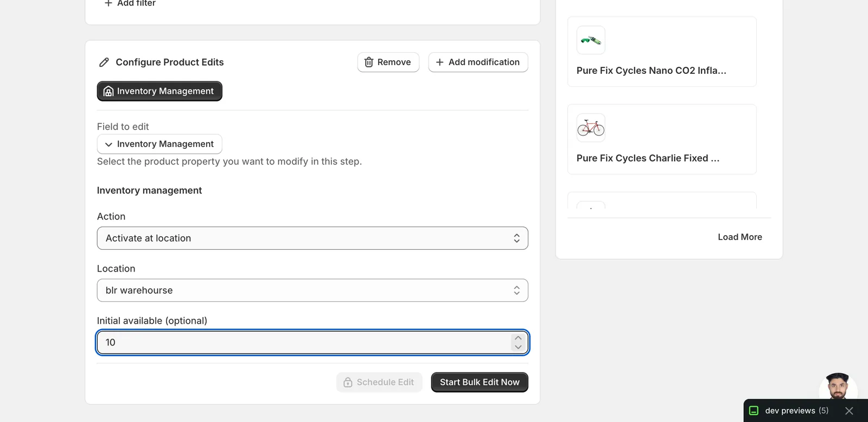Open the Charlie Fixed bike thumbnail

[591, 128]
